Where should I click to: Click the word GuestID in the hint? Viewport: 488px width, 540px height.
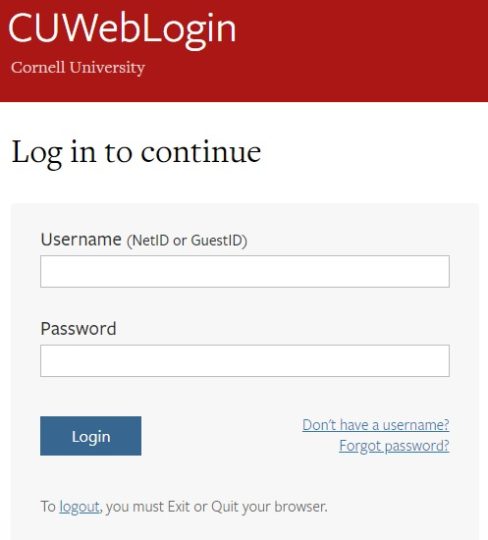point(217,240)
